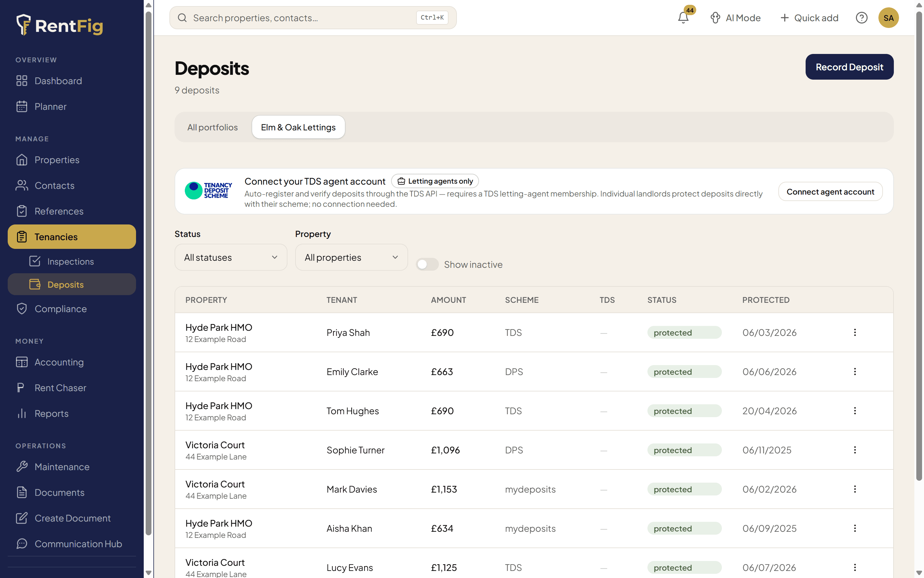This screenshot has width=924, height=578.
Task: Click the References clipboard icon
Action: [22, 211]
